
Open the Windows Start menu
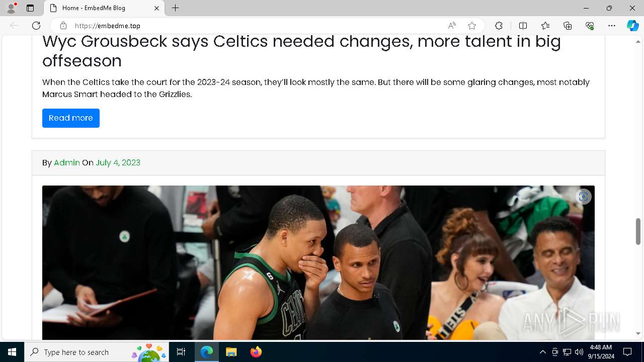[12, 352]
